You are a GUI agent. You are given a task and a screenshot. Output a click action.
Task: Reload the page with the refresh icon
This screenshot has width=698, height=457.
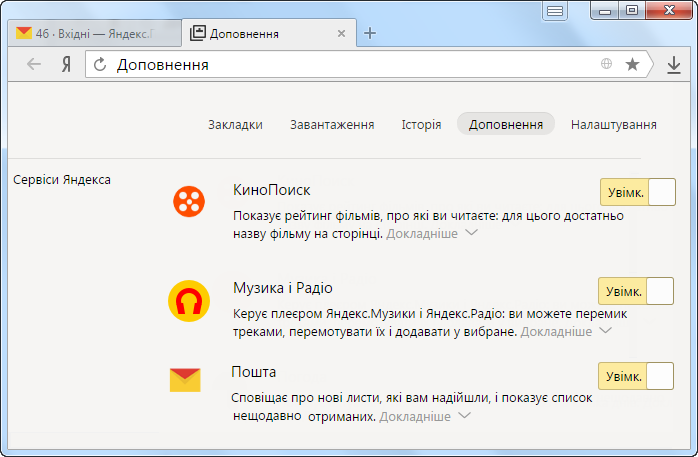tap(100, 65)
